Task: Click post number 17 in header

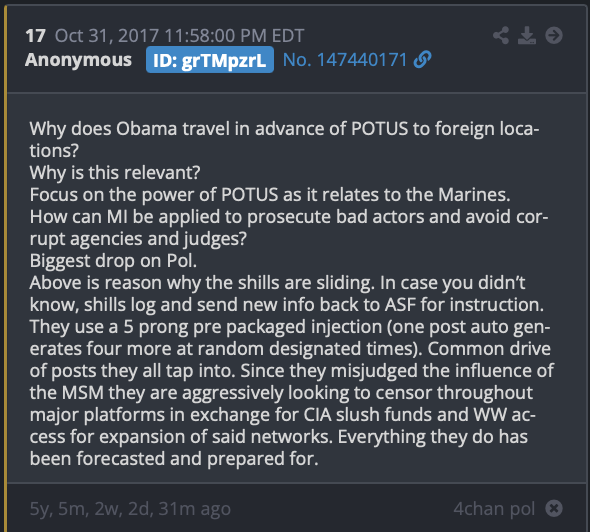Action: pyautogui.click(x=35, y=36)
